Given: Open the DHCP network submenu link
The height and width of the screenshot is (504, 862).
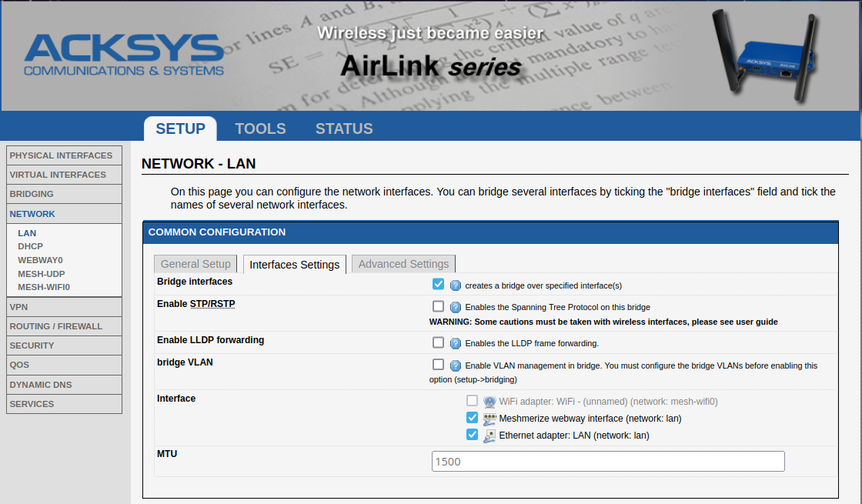Looking at the screenshot, I should point(30,246).
